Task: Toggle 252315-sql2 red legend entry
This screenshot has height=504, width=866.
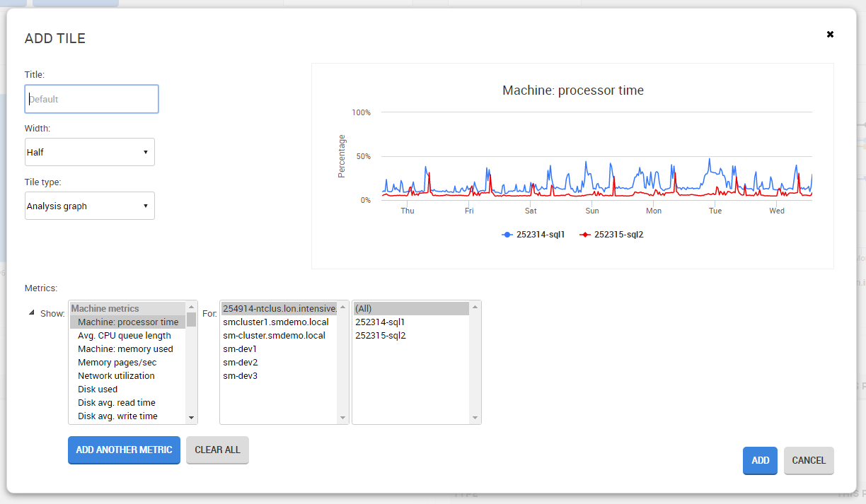Action: coord(611,235)
